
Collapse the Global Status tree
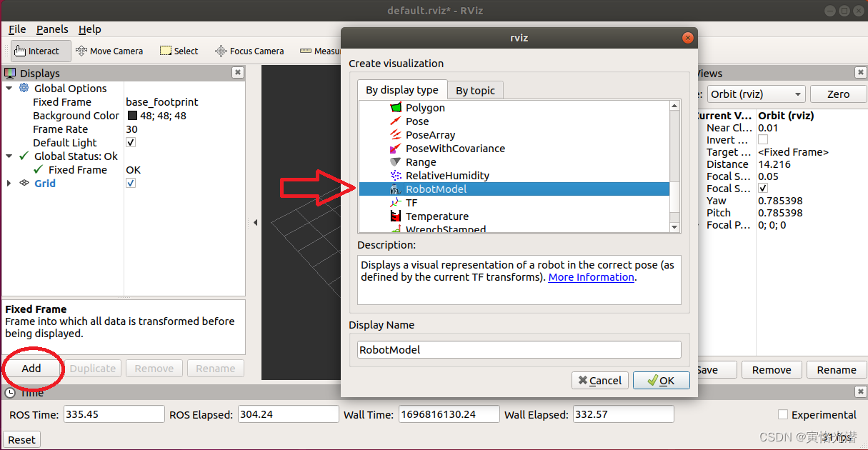coord(9,156)
